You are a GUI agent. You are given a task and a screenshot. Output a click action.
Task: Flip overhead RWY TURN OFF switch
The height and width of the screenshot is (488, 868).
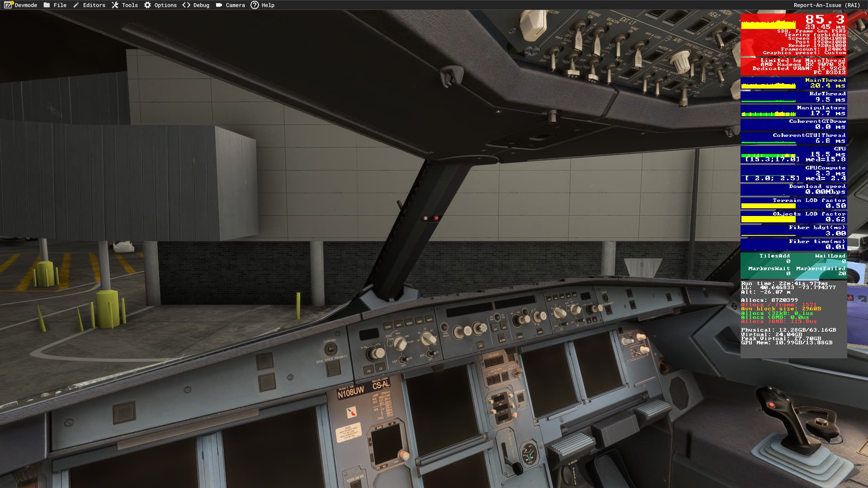(553, 58)
